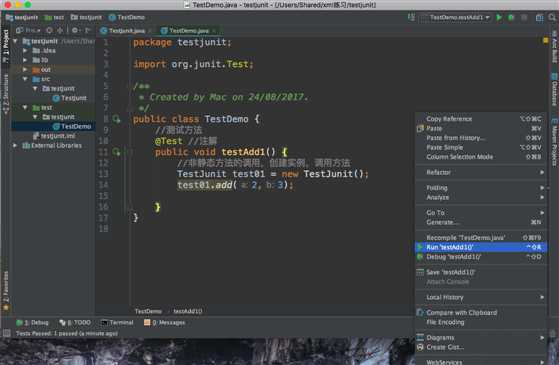Select TestDemo class in project tree
Viewport: 559px width, 365px height.
(x=72, y=127)
